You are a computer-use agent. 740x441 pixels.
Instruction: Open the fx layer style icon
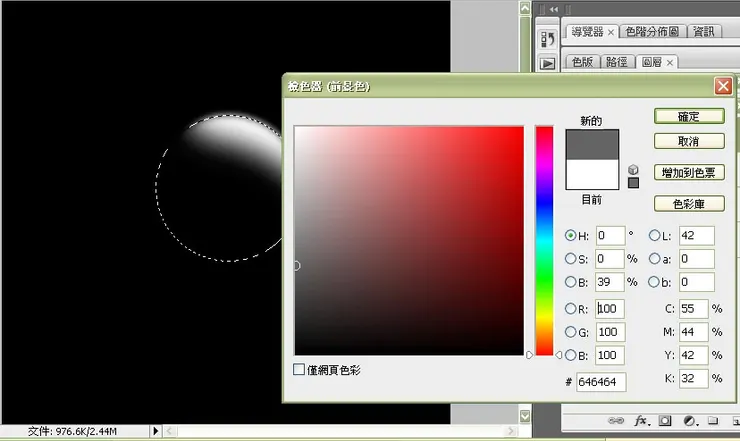point(642,420)
